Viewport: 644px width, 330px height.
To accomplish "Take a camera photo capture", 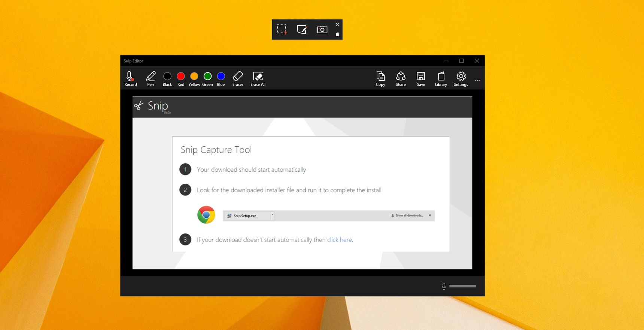I will (322, 30).
